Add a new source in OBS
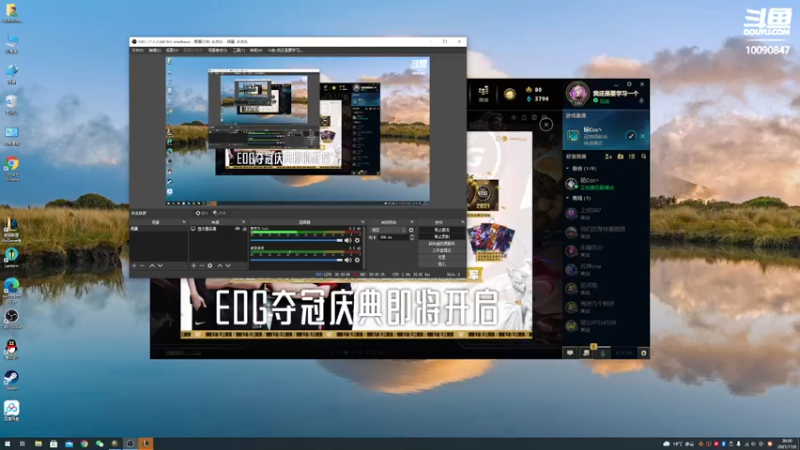 coord(193,266)
